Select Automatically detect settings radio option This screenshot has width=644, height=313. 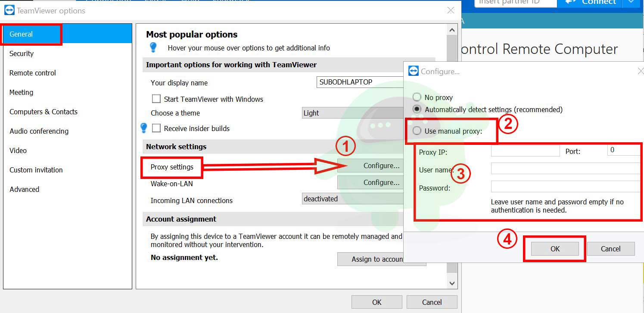click(x=417, y=109)
